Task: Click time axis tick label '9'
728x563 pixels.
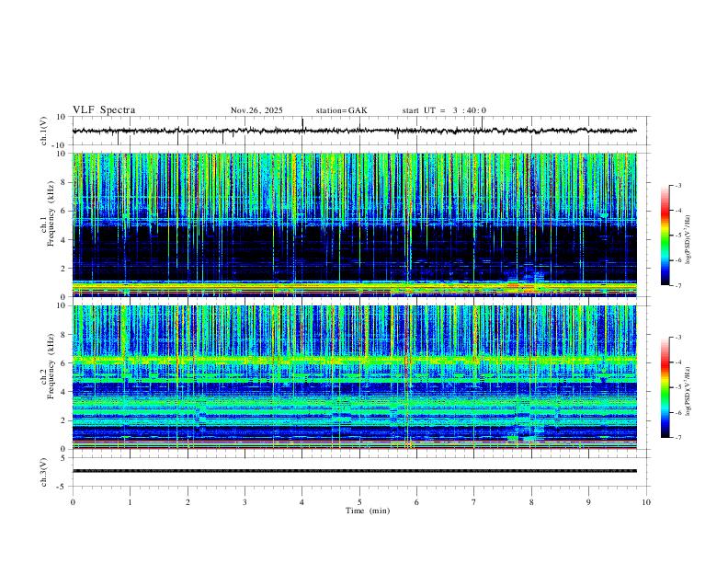Action: pyautogui.click(x=588, y=502)
